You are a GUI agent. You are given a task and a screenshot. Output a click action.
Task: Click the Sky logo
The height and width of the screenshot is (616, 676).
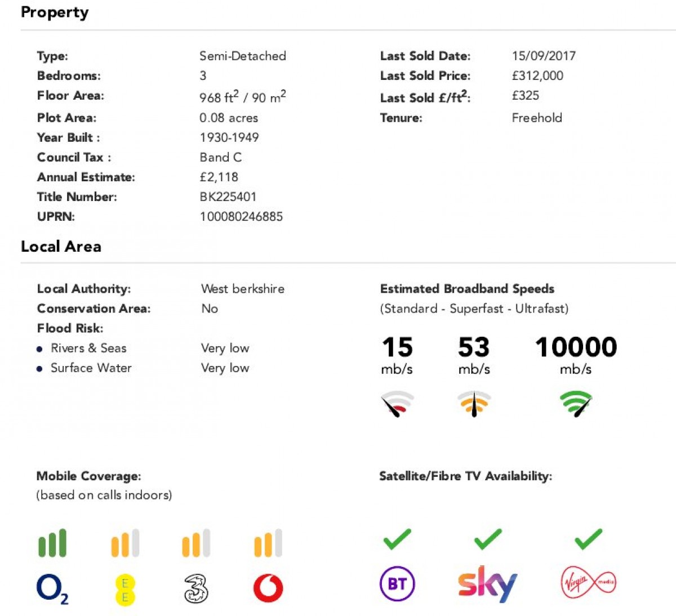487,584
